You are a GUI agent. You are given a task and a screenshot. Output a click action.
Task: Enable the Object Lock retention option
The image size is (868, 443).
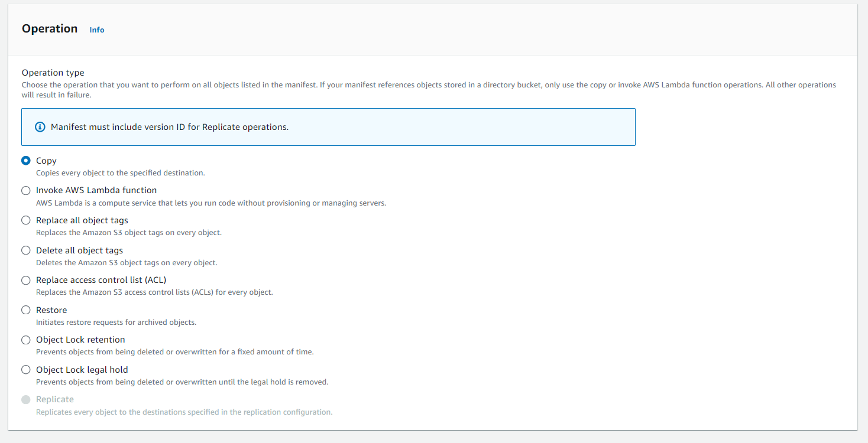pos(26,340)
